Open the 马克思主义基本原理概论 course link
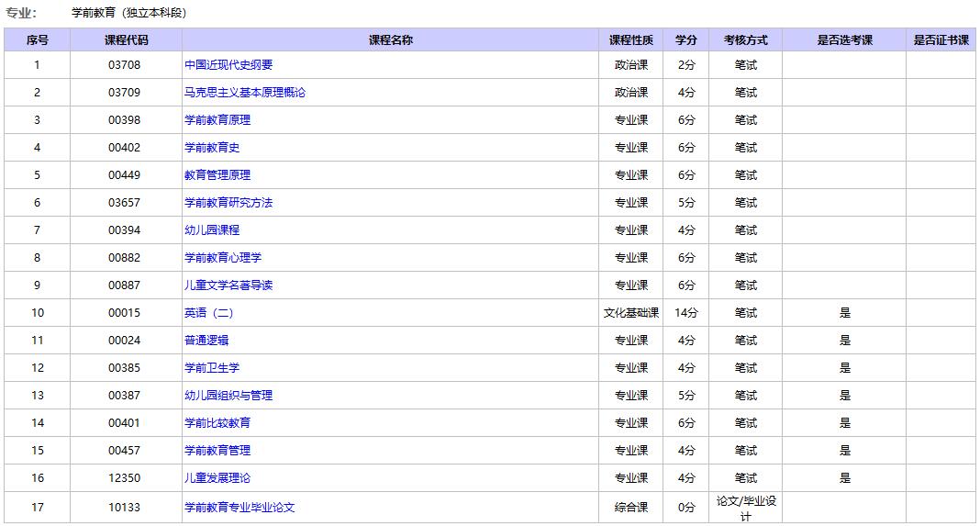Image resolution: width=980 pixels, height=526 pixels. tap(245, 93)
